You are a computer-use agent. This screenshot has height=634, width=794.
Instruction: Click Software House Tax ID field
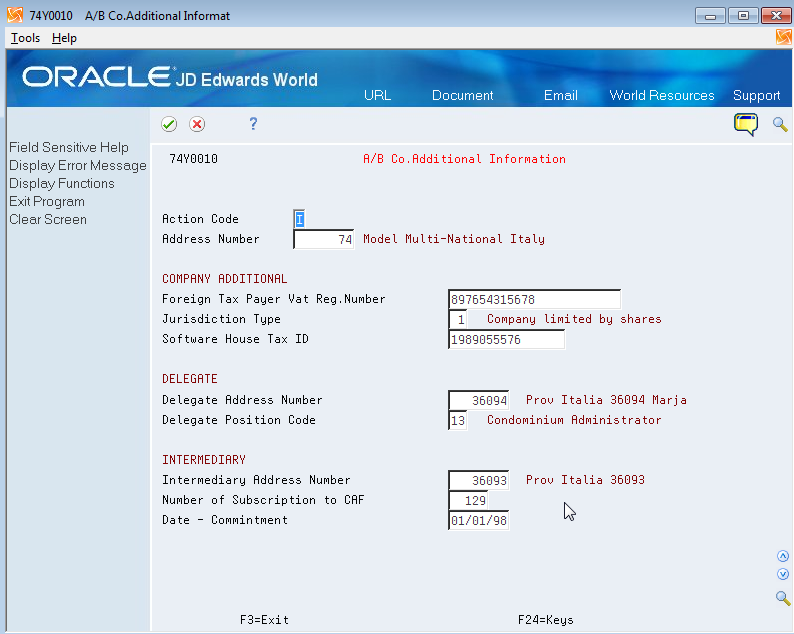coord(506,339)
